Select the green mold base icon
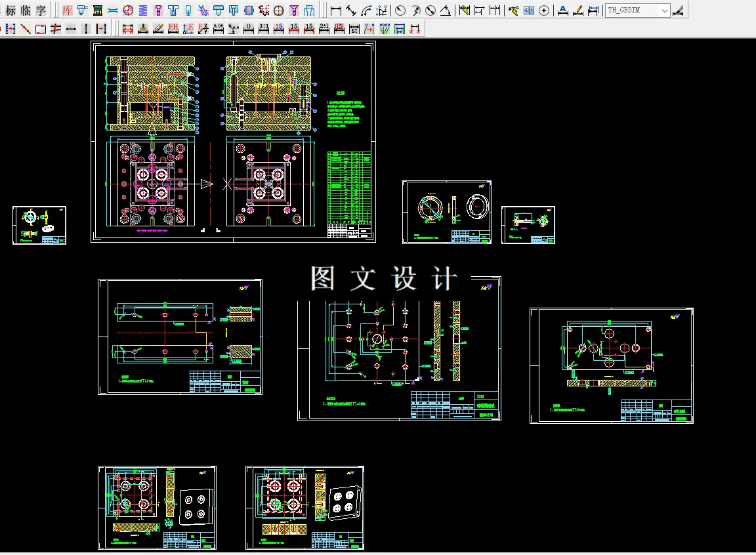 (98, 10)
